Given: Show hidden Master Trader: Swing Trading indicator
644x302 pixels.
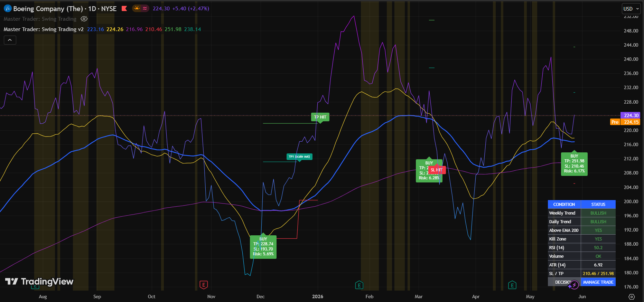Looking at the screenshot, I should coord(84,19).
